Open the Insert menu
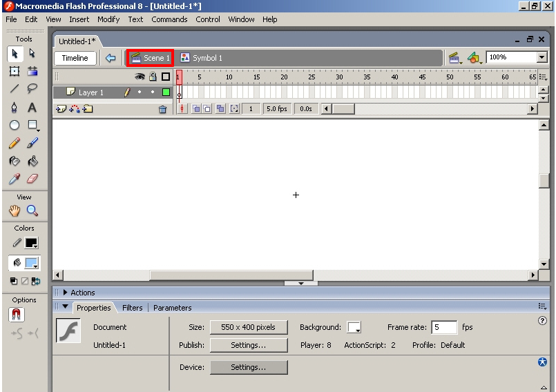Viewport: 556px width, 392px height. [79, 19]
